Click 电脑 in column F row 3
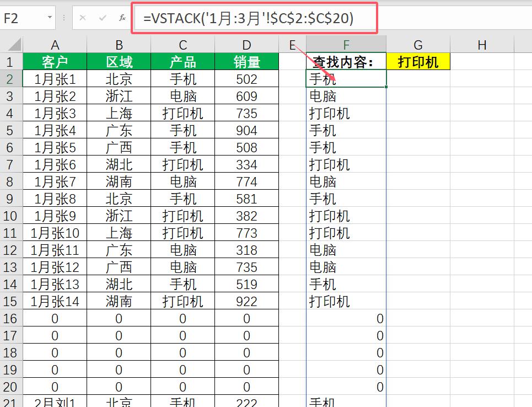Viewport: 532px width, 407px height. pos(346,96)
